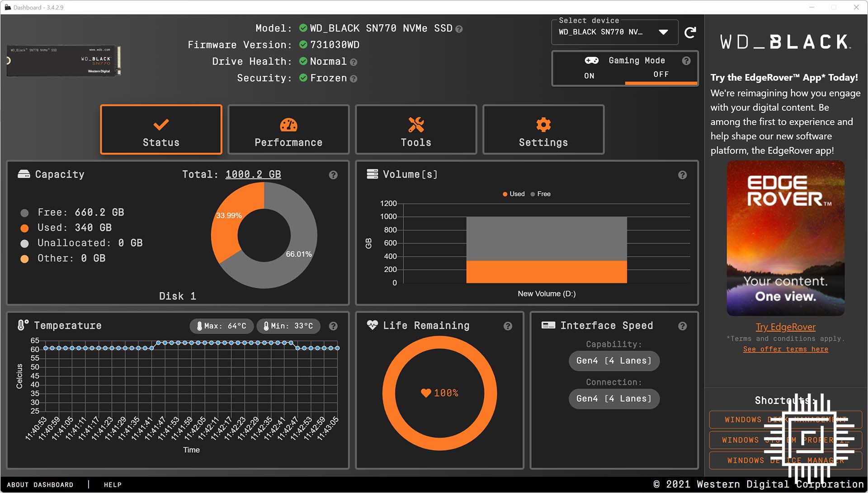Toggle the Used series in legend

(x=514, y=194)
